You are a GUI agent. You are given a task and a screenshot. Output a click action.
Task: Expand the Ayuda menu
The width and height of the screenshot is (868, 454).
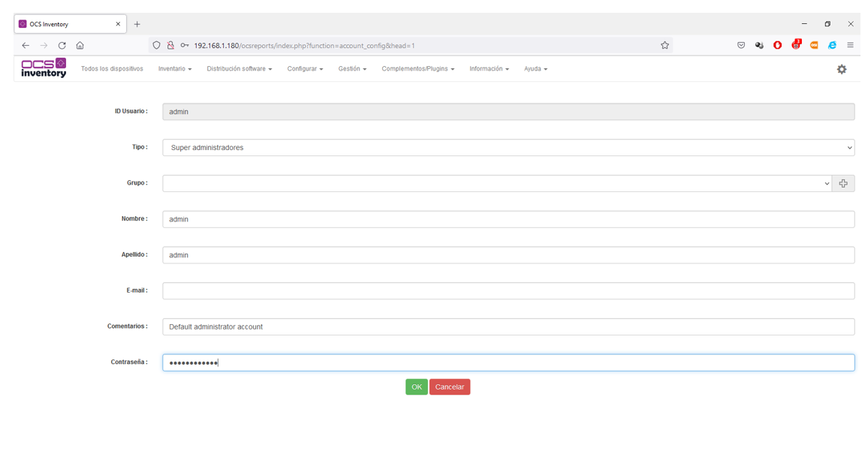click(535, 69)
